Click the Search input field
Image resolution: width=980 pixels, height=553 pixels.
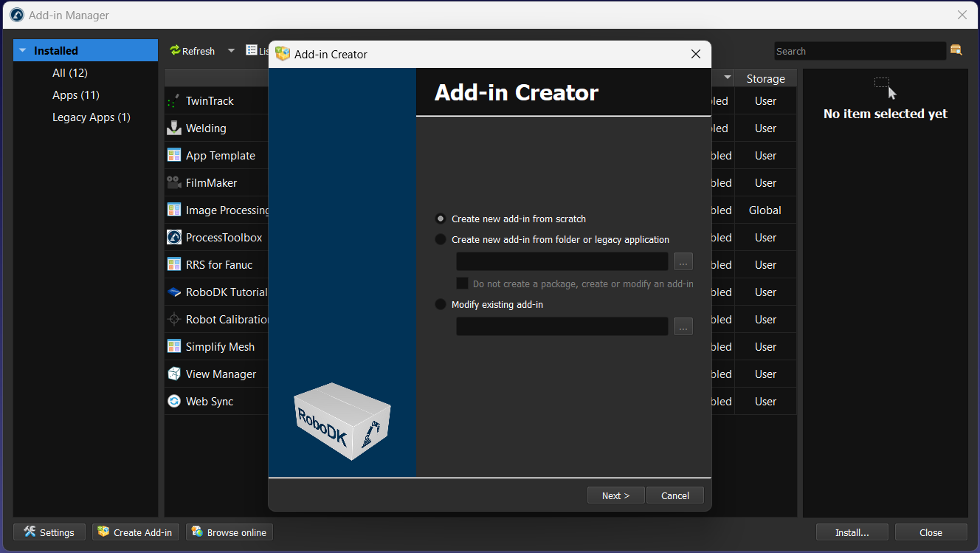pos(859,51)
